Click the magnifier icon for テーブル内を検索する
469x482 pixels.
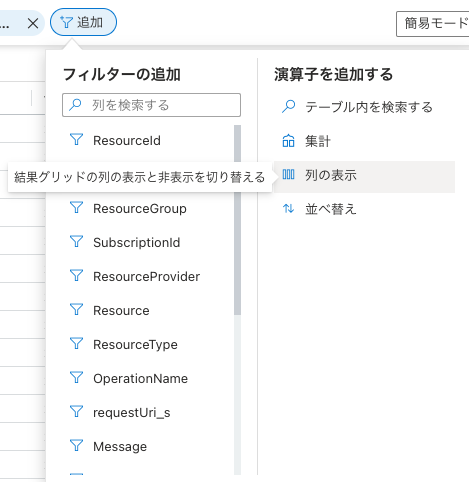point(288,107)
